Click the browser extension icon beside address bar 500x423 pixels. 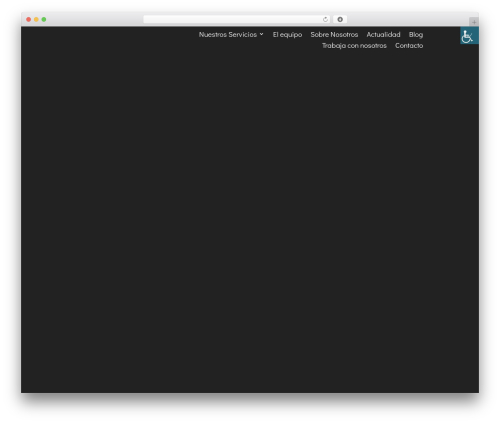coord(340,19)
